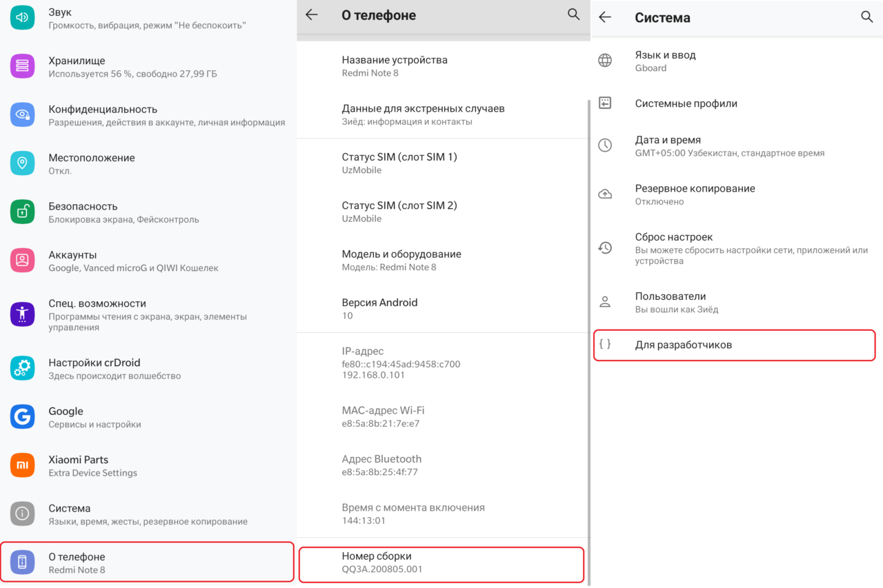This screenshot has width=883, height=588.
Task: Go back from О телефоне screen
Action: (312, 14)
